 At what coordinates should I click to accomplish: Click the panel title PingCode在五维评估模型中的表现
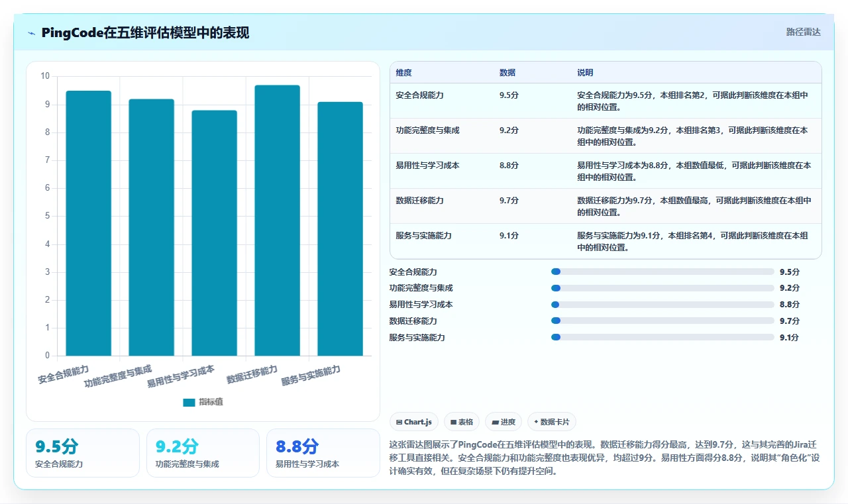(145, 32)
